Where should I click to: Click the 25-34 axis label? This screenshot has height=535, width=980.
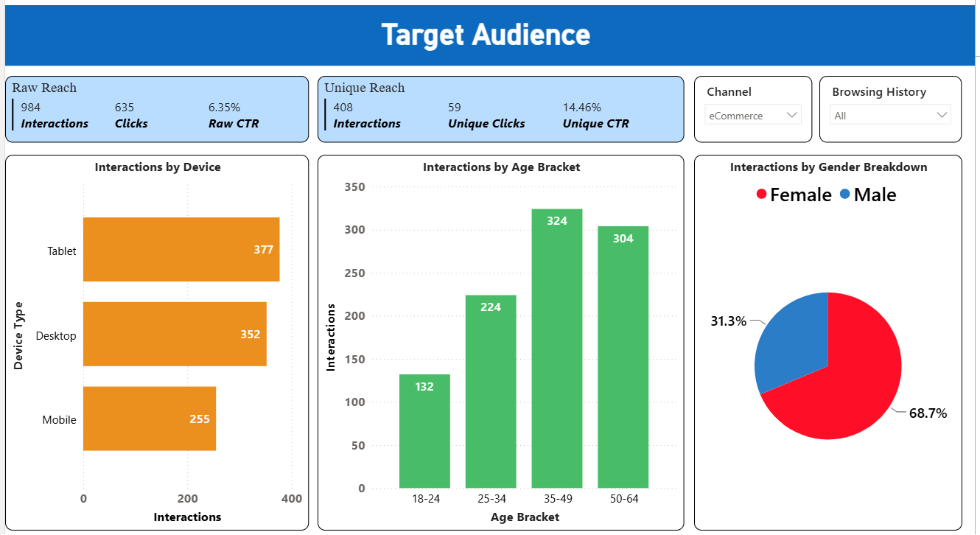tap(491, 499)
